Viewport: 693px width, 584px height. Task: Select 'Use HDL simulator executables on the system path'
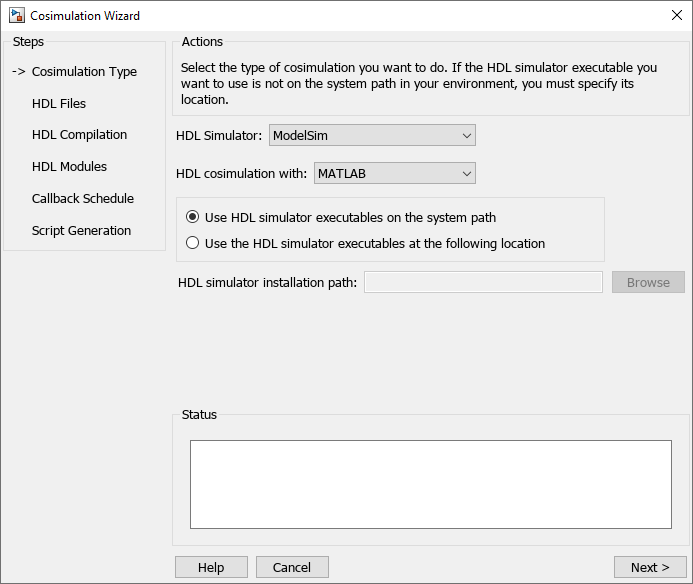tap(341, 217)
